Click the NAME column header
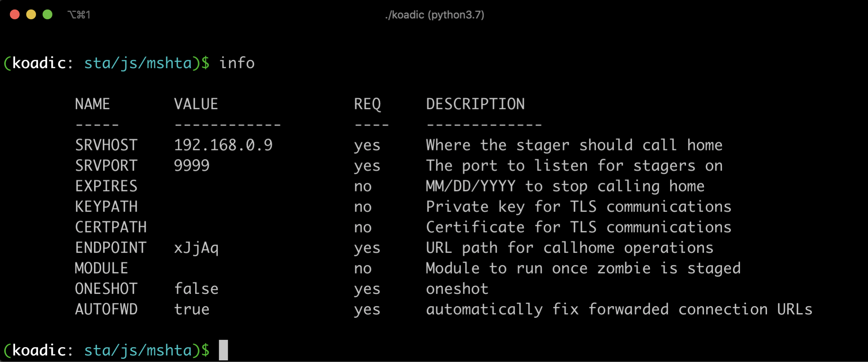This screenshot has width=868, height=362. (x=93, y=104)
